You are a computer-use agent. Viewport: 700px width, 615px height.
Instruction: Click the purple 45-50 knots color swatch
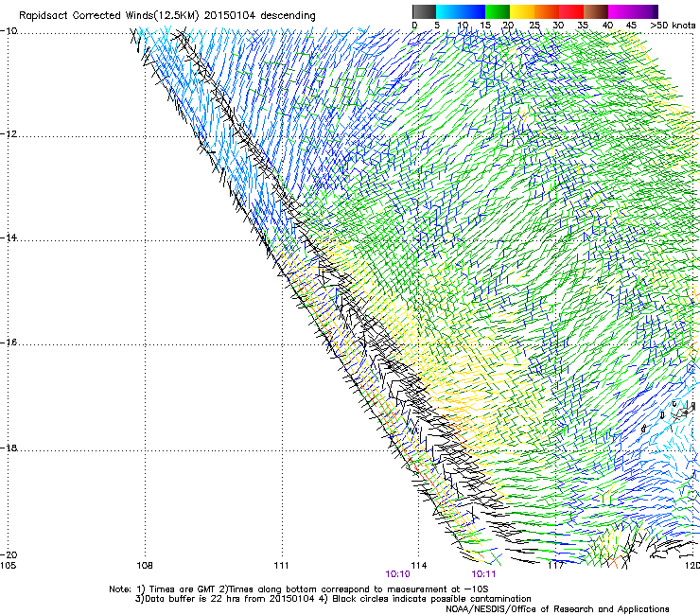[645, 11]
